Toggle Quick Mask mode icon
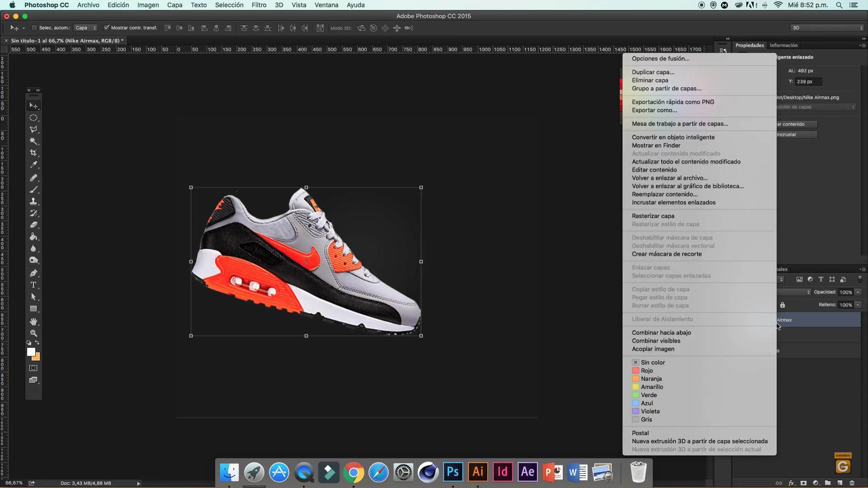Screen dimensions: 868x488 click(x=33, y=368)
